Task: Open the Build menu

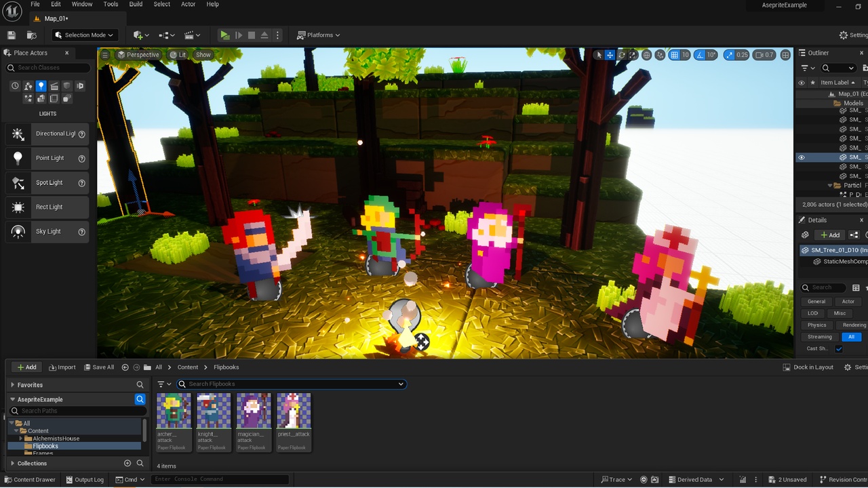Action: tap(136, 4)
